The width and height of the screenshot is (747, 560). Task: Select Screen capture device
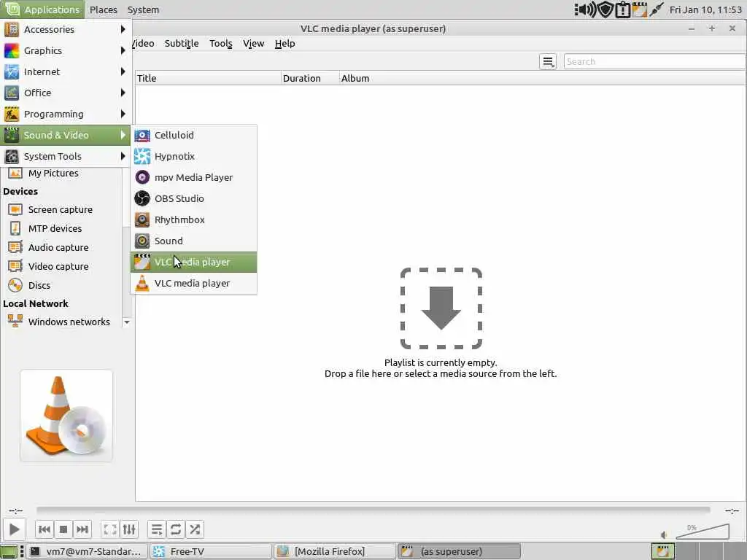click(x=61, y=209)
